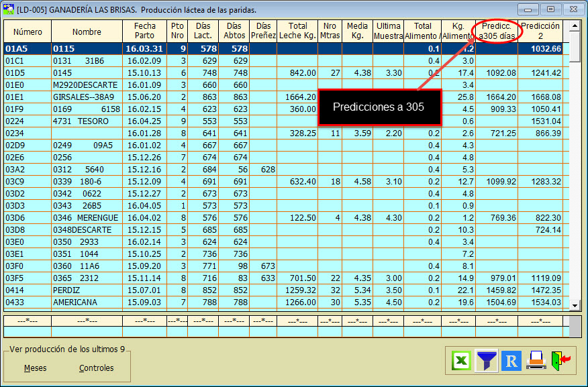Maximize the window from the title bar
This screenshot has width=588, height=387.
[550, 9]
